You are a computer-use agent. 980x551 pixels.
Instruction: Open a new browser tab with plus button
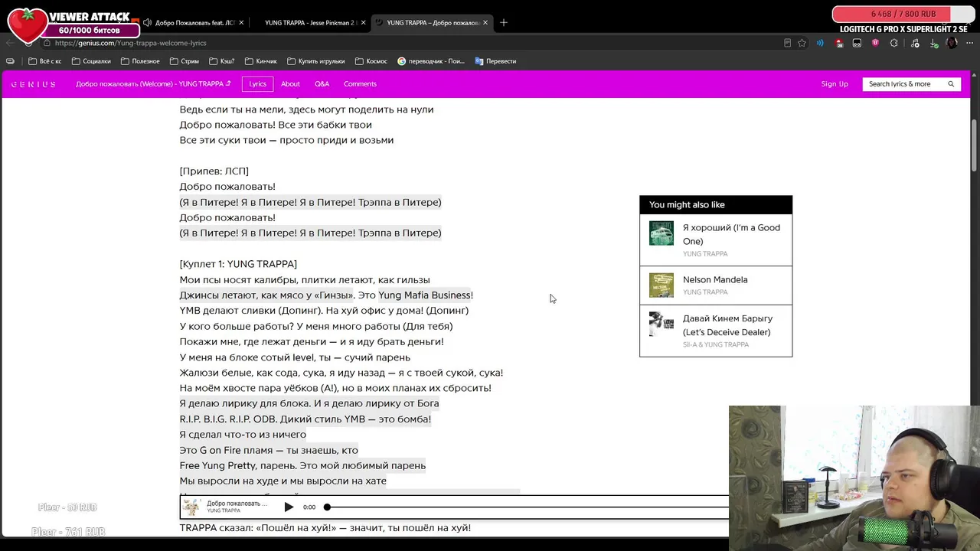point(504,22)
